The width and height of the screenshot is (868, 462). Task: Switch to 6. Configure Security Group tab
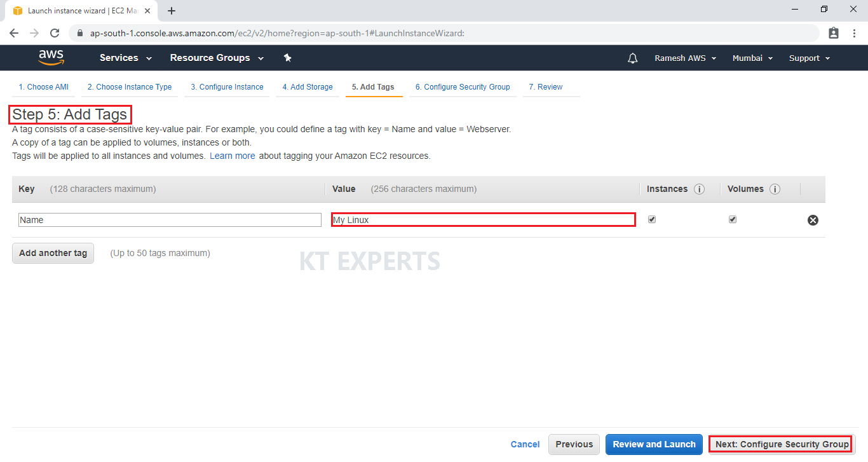pyautogui.click(x=463, y=87)
